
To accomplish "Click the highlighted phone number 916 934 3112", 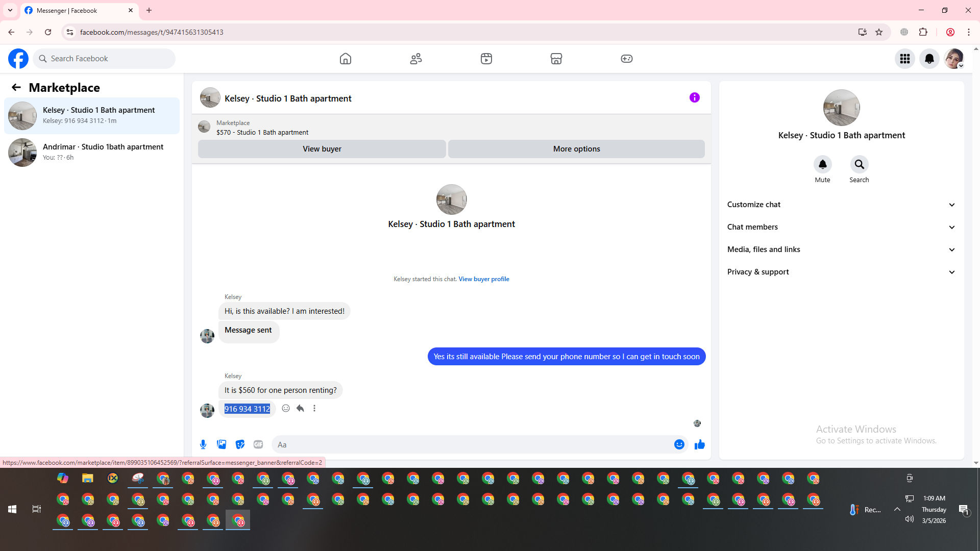I will (x=247, y=409).
